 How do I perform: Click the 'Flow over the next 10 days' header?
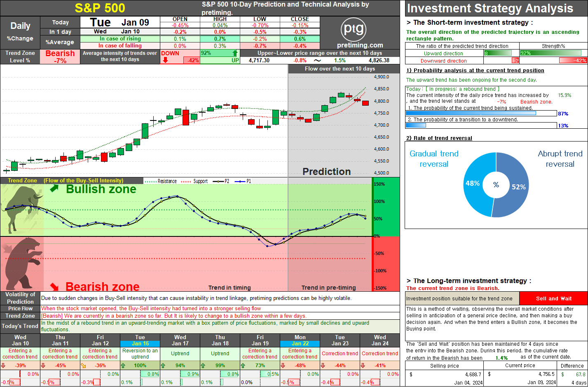pos(340,69)
